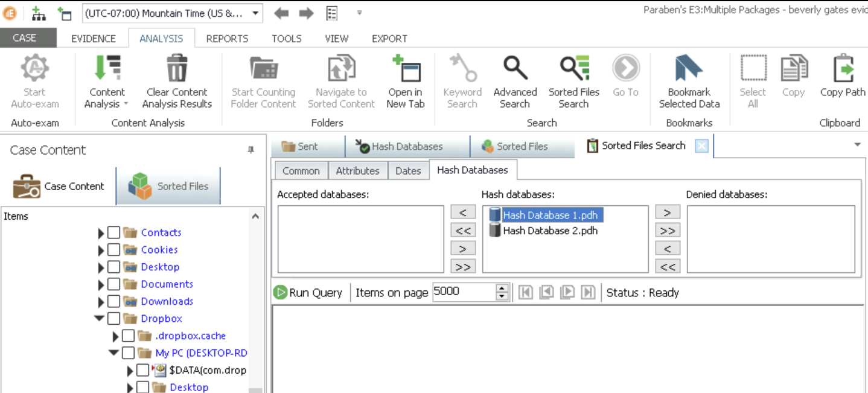Check the .dropbox.cache checkbox

point(128,336)
